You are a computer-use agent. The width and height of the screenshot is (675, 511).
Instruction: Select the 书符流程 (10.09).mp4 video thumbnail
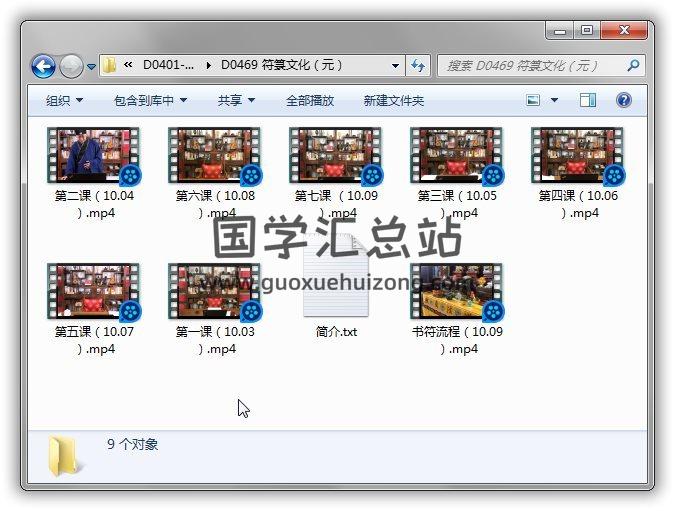(x=456, y=291)
